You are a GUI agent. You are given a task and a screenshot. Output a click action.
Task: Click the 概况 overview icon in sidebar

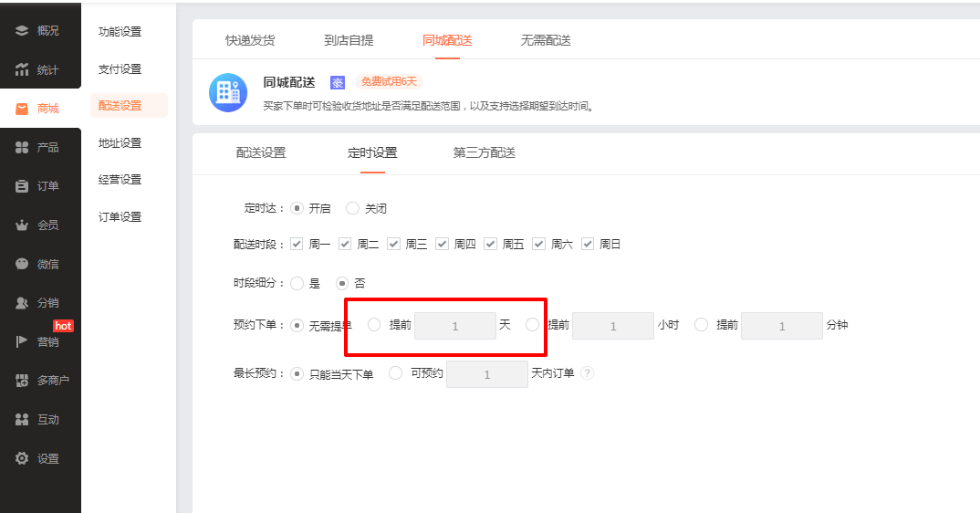click(x=22, y=31)
